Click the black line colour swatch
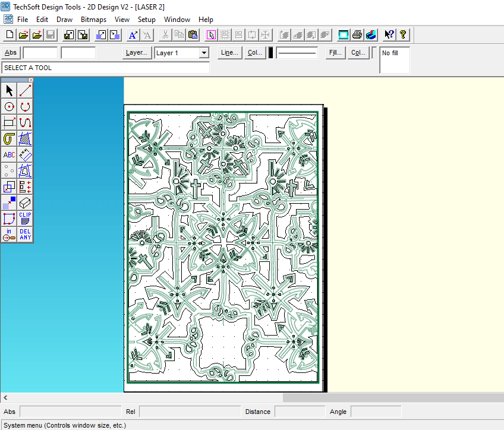Viewport: 504px width, 430px height. click(271, 53)
